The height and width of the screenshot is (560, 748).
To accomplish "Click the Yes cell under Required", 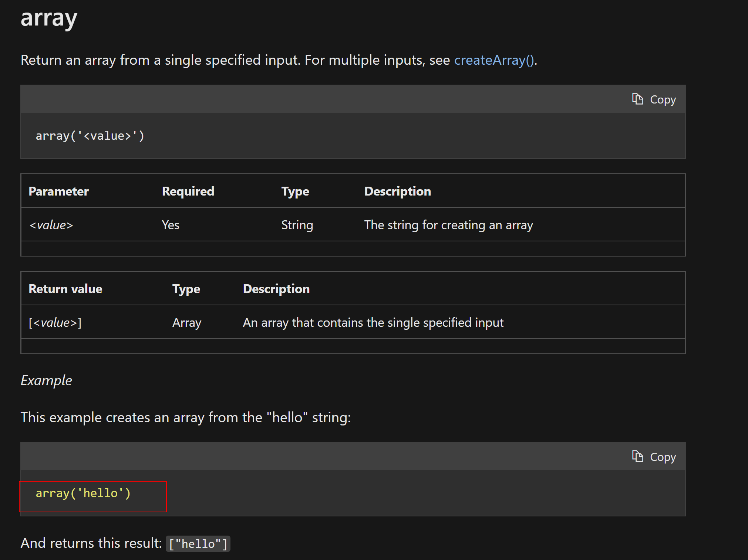I will point(170,224).
